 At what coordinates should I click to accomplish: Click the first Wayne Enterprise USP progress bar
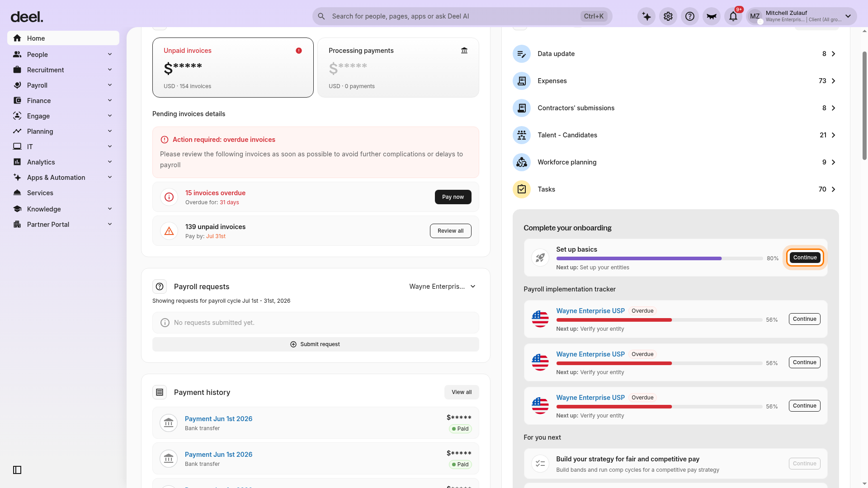[660, 320]
